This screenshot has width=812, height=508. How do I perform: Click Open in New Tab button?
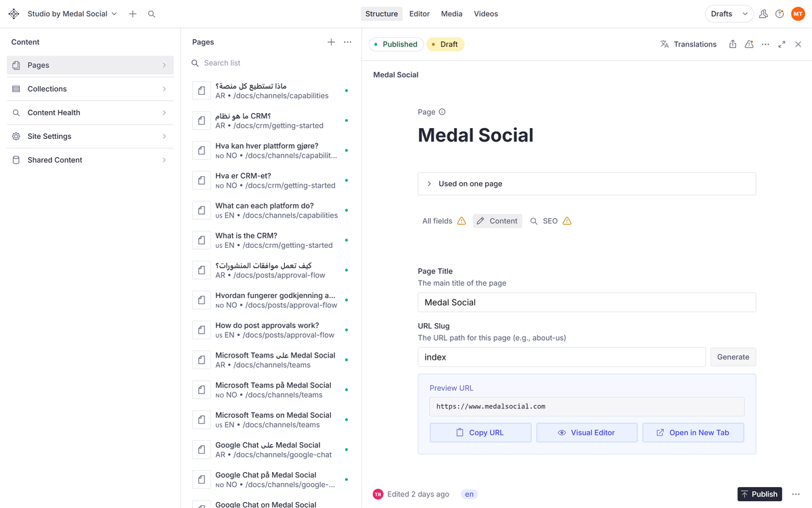coord(693,432)
